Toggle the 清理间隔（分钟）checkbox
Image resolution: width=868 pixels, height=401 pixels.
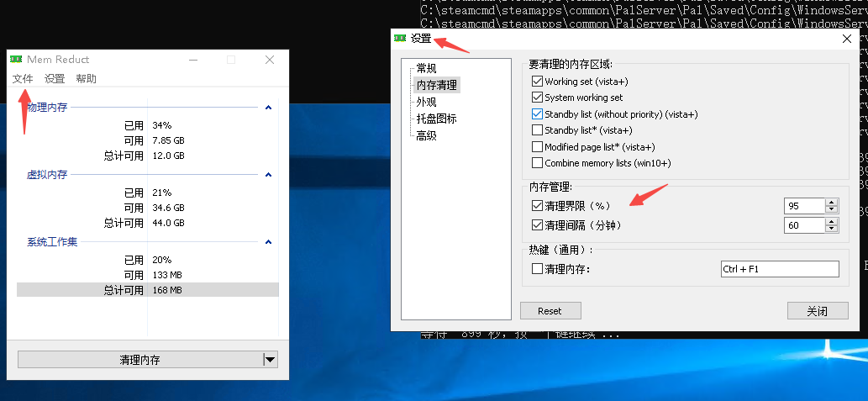pos(537,225)
